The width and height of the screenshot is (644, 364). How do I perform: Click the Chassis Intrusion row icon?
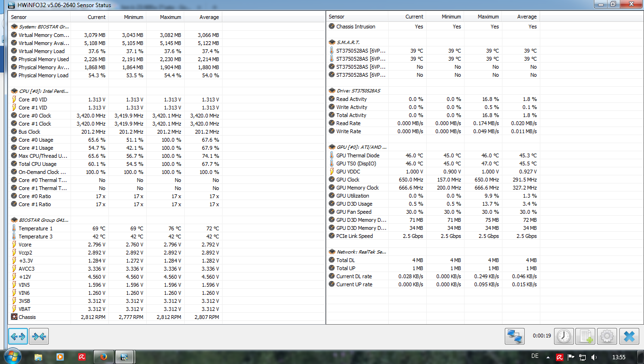coord(332,27)
